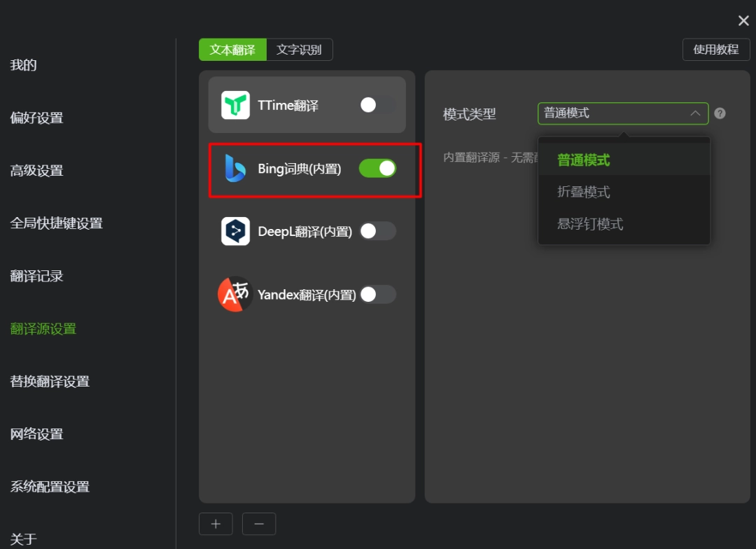Choose 悬浮钉模式 in the dropdown list
Image resolution: width=756 pixels, height=549 pixels.
click(590, 224)
